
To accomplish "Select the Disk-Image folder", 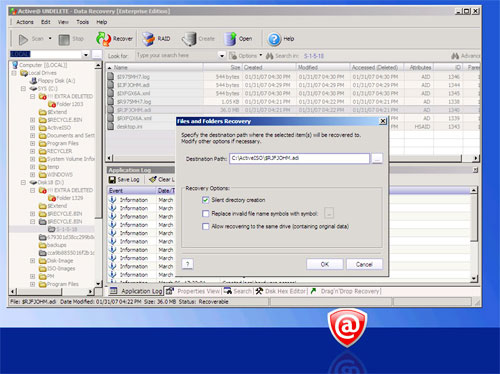I will coord(56,261).
